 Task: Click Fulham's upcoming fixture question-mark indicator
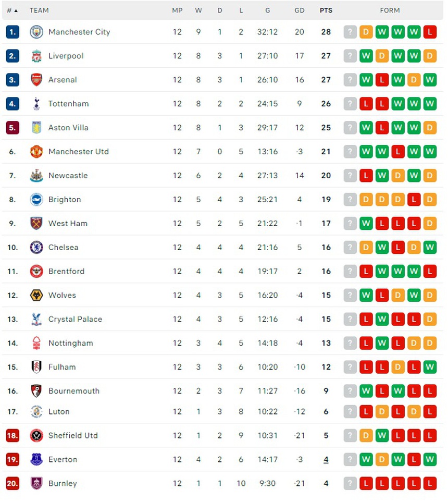click(350, 367)
